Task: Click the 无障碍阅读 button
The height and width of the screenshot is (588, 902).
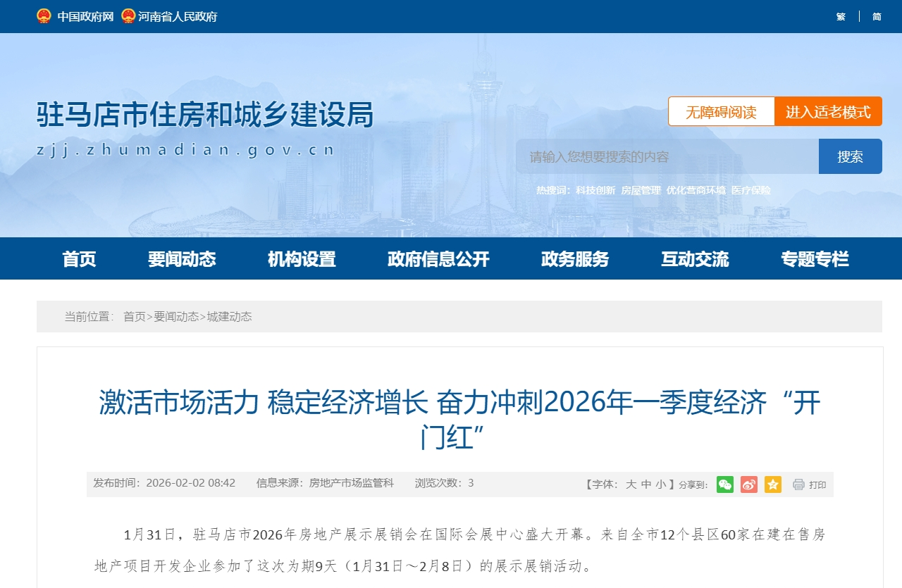Action: coord(721,112)
